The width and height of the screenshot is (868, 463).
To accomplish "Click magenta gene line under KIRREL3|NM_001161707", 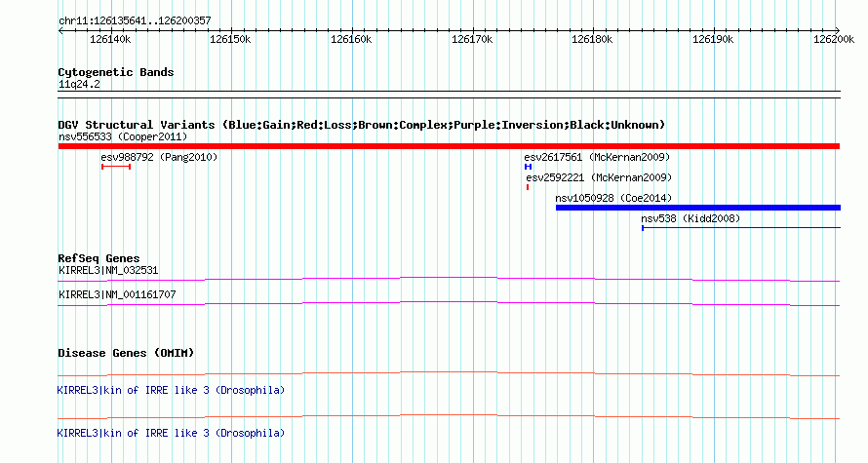I will coord(449,304).
